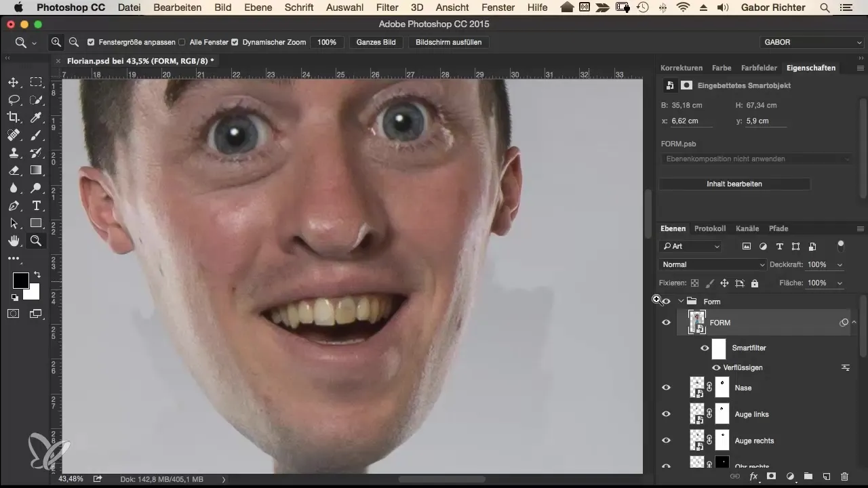Select the Hand tool

click(x=13, y=241)
